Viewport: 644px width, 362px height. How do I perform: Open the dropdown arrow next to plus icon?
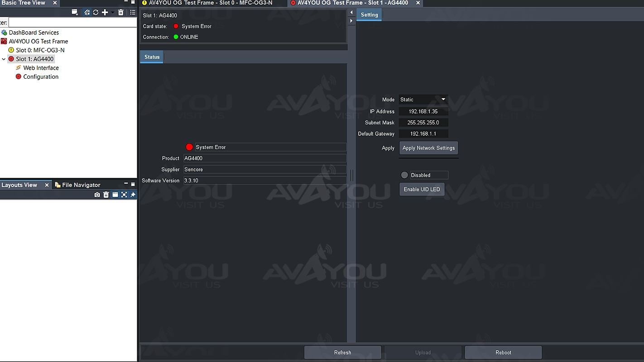click(112, 12)
